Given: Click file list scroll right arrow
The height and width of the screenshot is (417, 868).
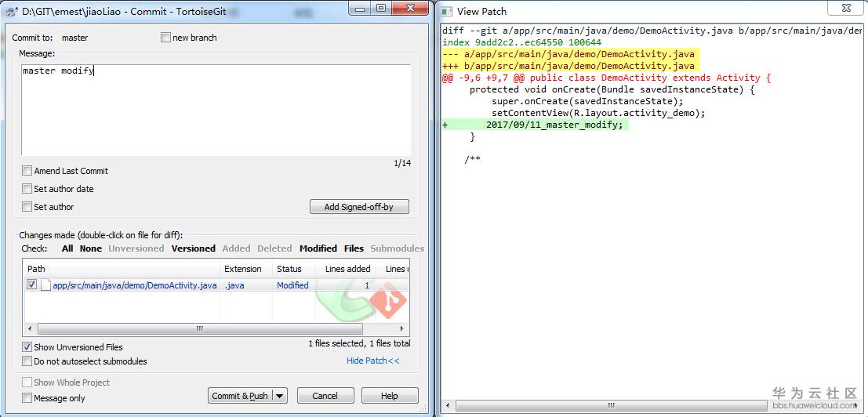Looking at the screenshot, I should 402,328.
